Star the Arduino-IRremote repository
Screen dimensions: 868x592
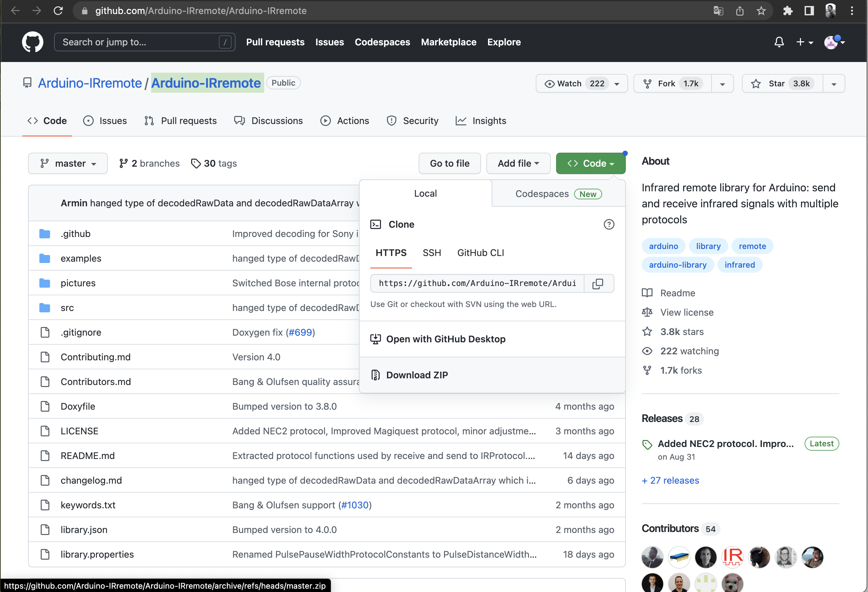(782, 84)
